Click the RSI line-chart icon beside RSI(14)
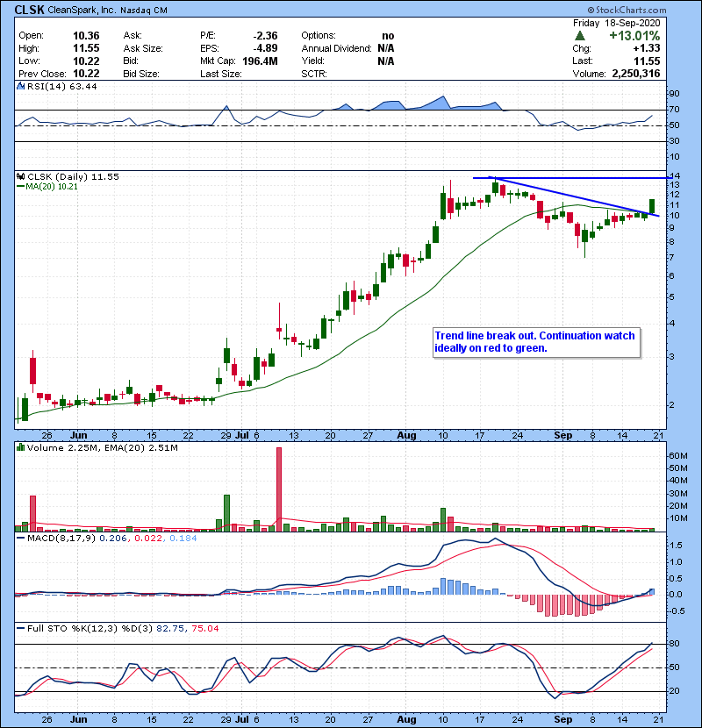Screen dimensions: 702x728 20,86
